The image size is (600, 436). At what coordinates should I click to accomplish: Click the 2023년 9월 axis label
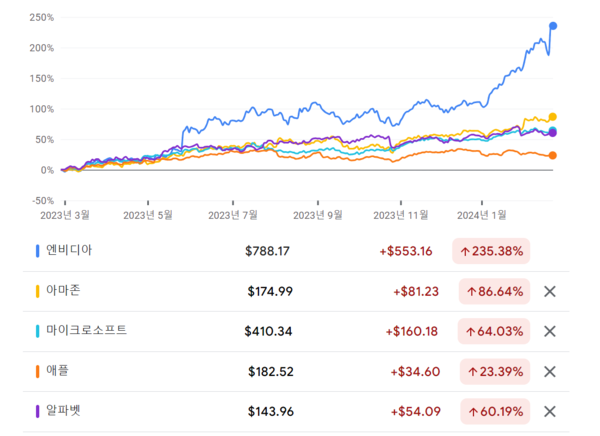pyautogui.click(x=318, y=216)
